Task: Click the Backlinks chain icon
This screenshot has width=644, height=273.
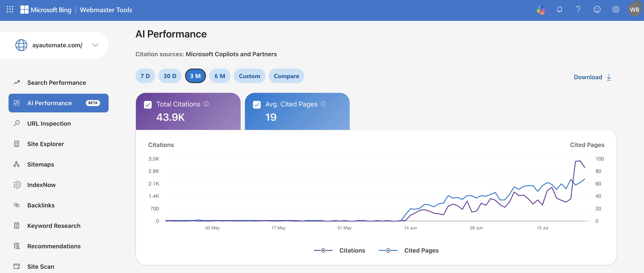Action: [17, 205]
